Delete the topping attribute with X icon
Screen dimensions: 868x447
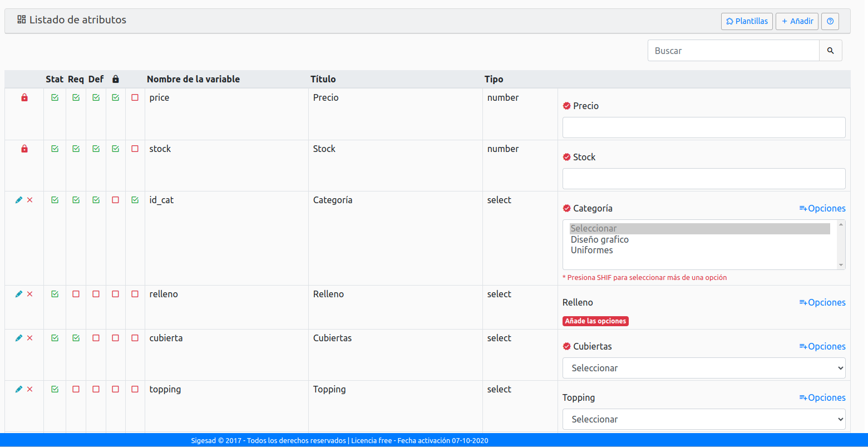[x=30, y=389]
